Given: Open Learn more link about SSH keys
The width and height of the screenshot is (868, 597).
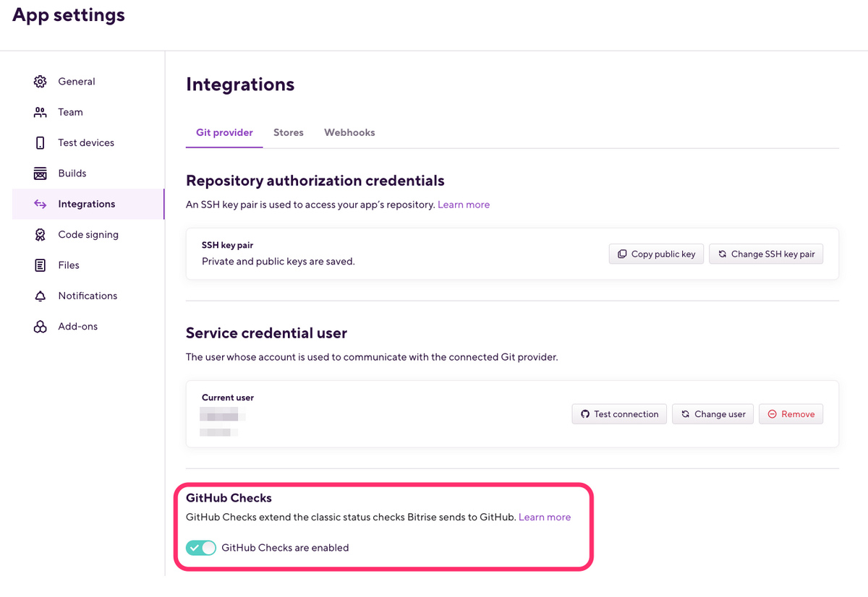Looking at the screenshot, I should [464, 205].
